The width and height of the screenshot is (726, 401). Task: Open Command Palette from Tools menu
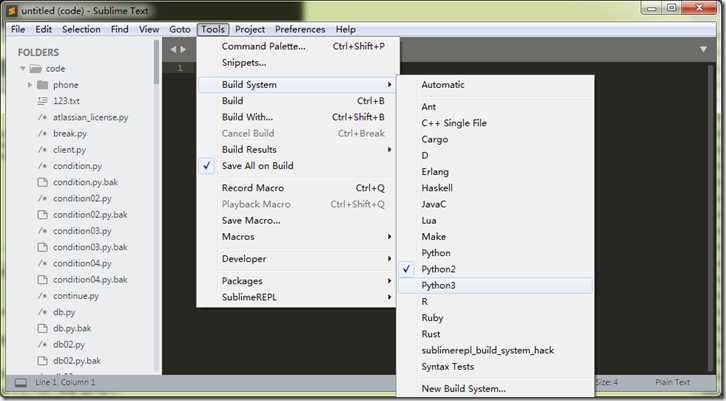(x=296, y=46)
